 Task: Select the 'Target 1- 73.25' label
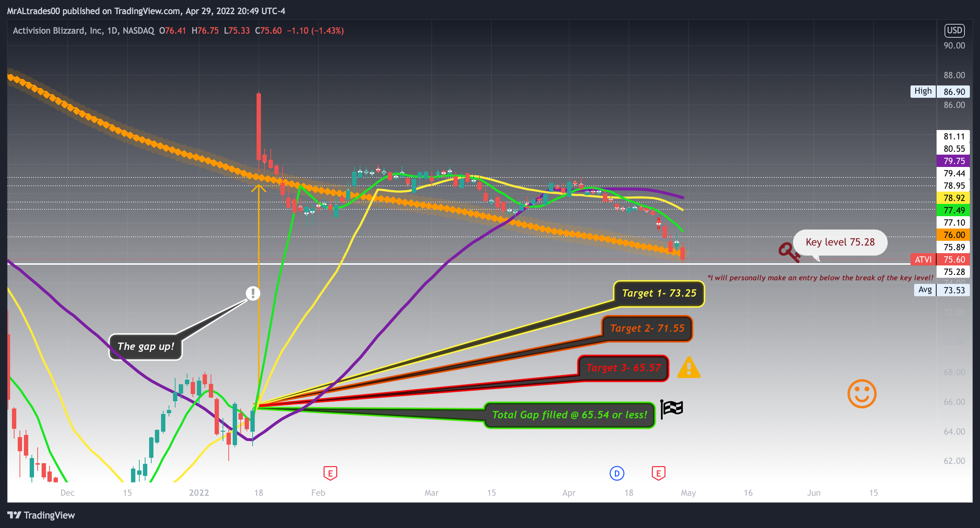[659, 293]
